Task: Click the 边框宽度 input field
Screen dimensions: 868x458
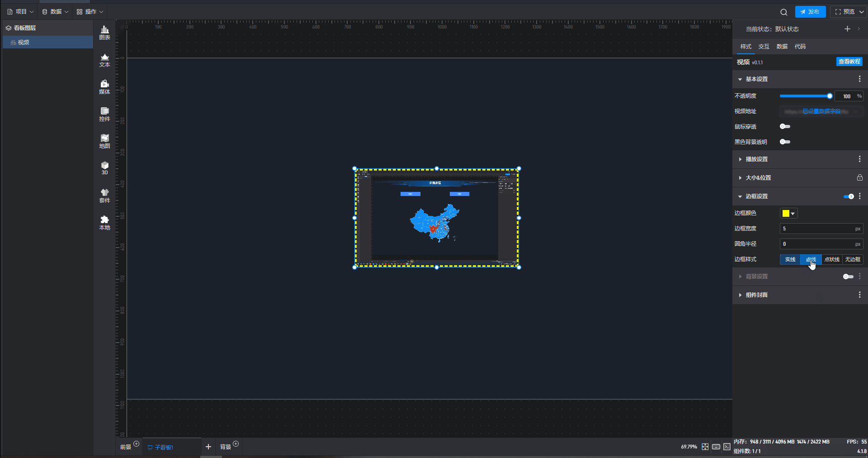Action: pyautogui.click(x=817, y=229)
